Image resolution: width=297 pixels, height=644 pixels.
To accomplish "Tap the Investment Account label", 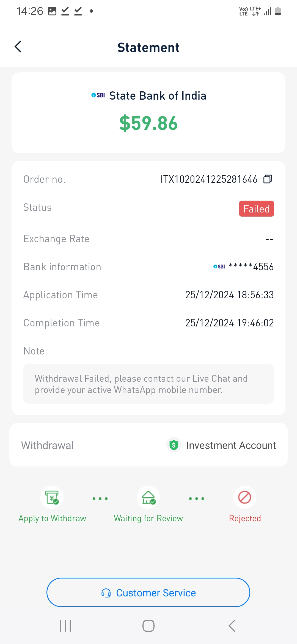I will pyautogui.click(x=231, y=445).
